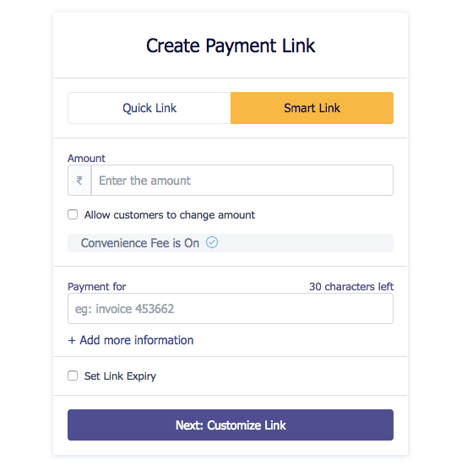Click the Amount field label
The width and height of the screenshot is (451, 476).
pos(86,158)
